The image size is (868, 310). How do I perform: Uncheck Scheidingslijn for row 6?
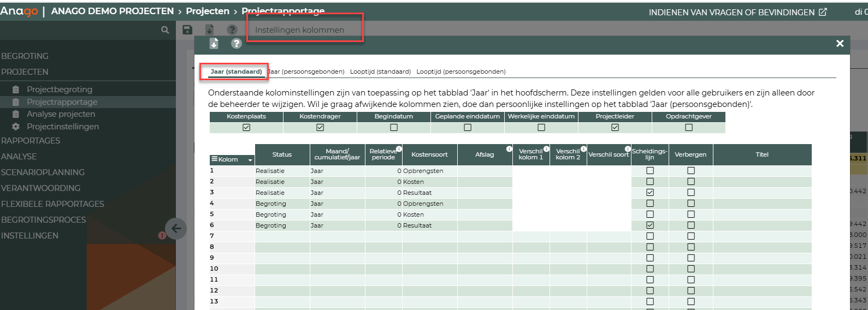pos(650,225)
